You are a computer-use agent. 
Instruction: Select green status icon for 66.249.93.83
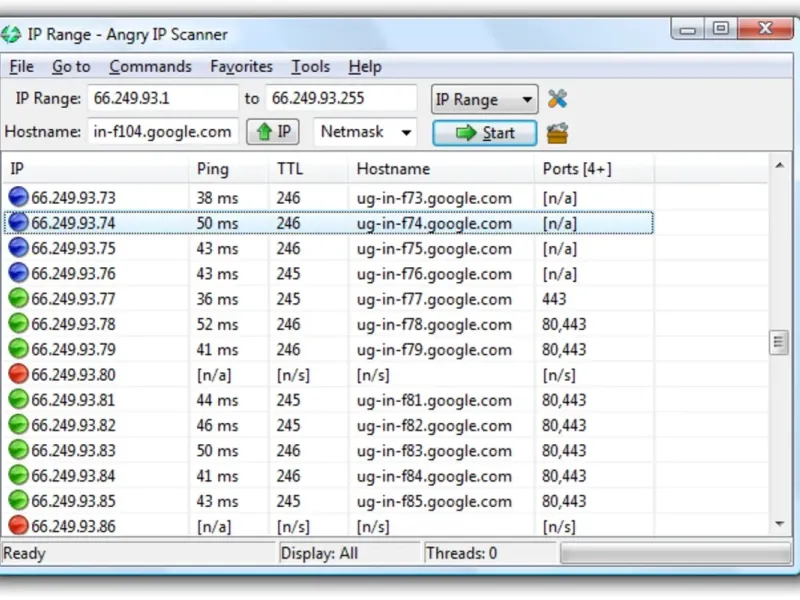click(18, 450)
